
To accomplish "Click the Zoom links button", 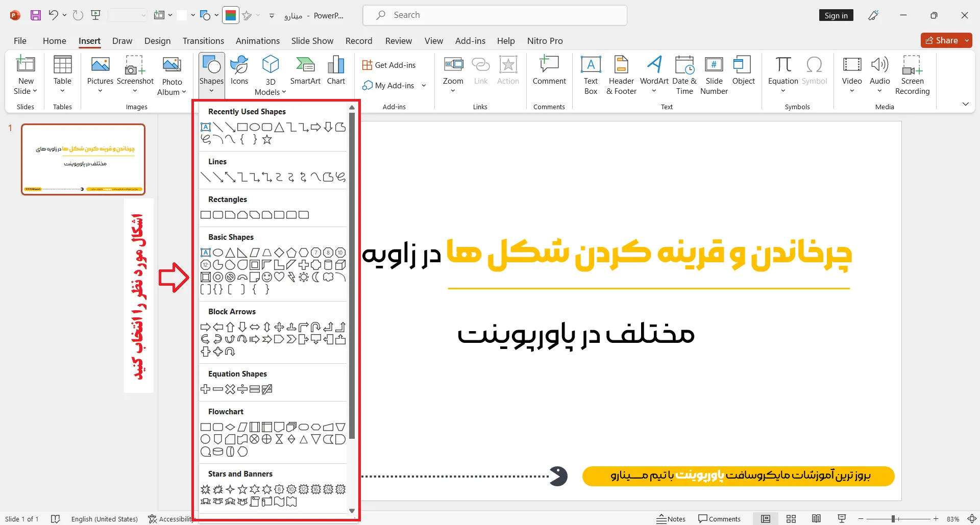I will tap(453, 74).
